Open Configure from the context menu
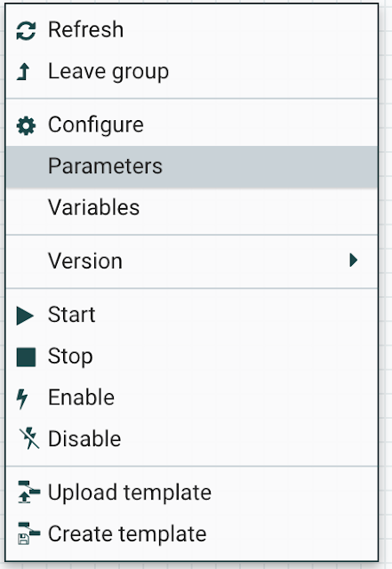 click(96, 125)
